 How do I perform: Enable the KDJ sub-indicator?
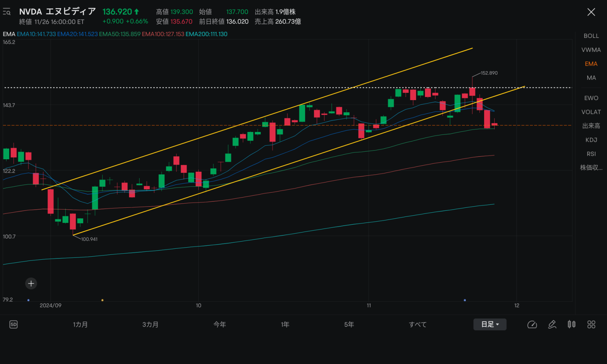click(x=591, y=140)
